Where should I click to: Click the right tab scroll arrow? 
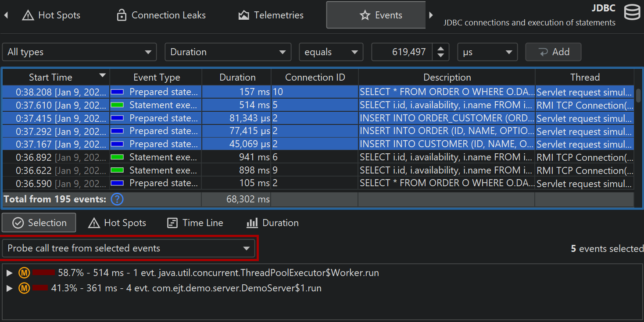431,15
